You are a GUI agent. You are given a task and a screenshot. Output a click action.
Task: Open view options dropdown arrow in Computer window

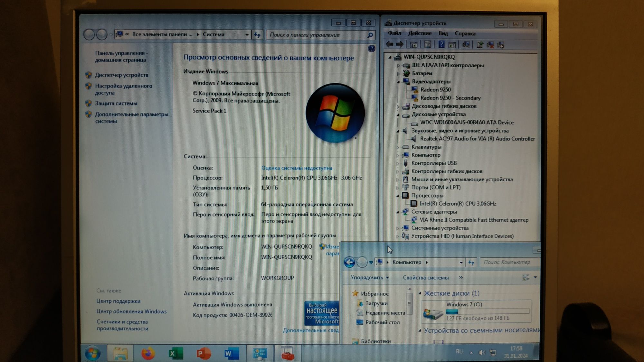click(x=535, y=277)
